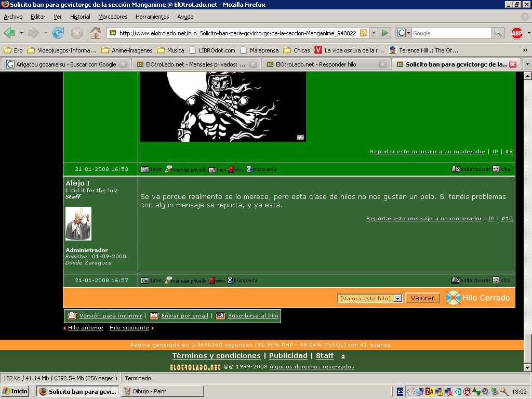The width and height of the screenshot is (532, 399).
Task: Open the Herramientas menu
Action: click(152, 17)
